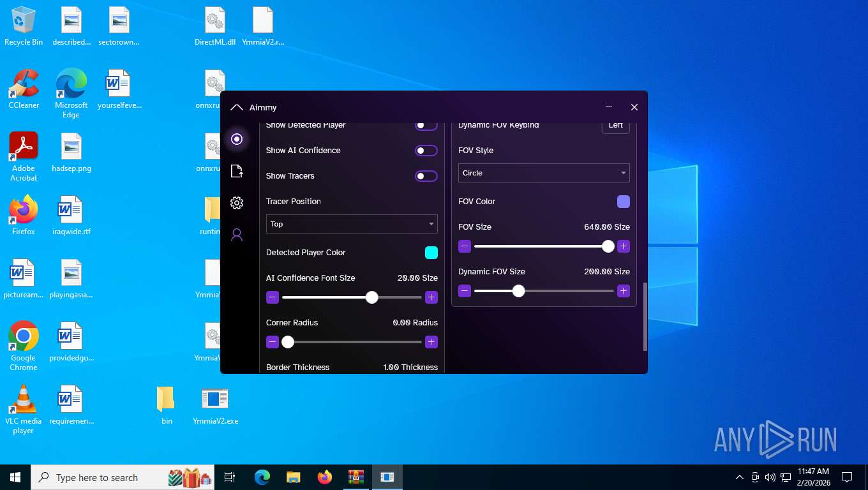Image resolution: width=868 pixels, height=490 pixels.
Task: Pick the cyan Detected Player Color swatch
Action: 431,253
